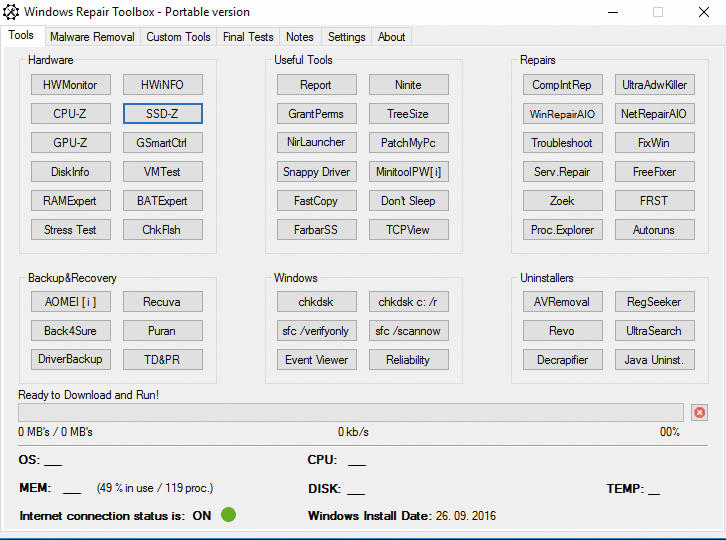Open the Notes tab
The height and width of the screenshot is (540, 726).
pos(300,37)
